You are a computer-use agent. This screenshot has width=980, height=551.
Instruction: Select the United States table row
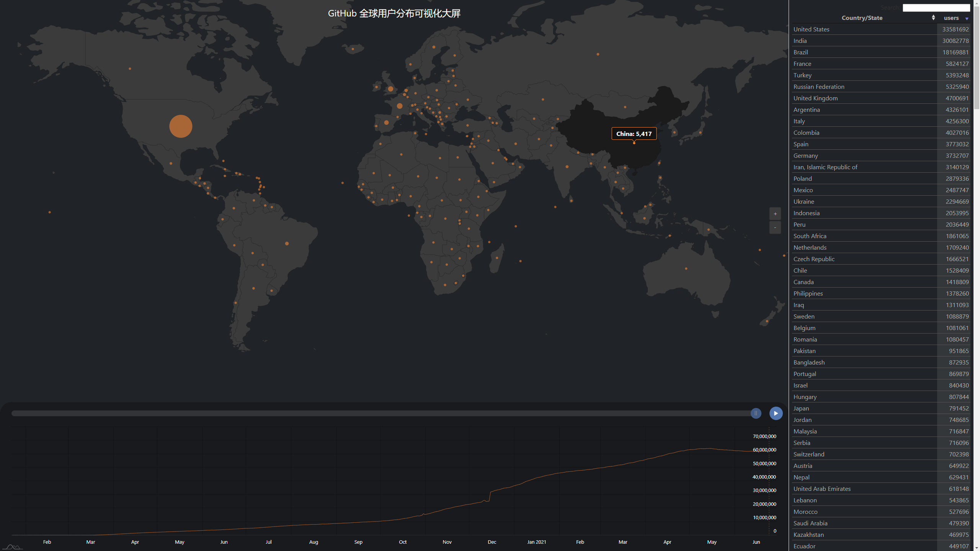point(881,29)
